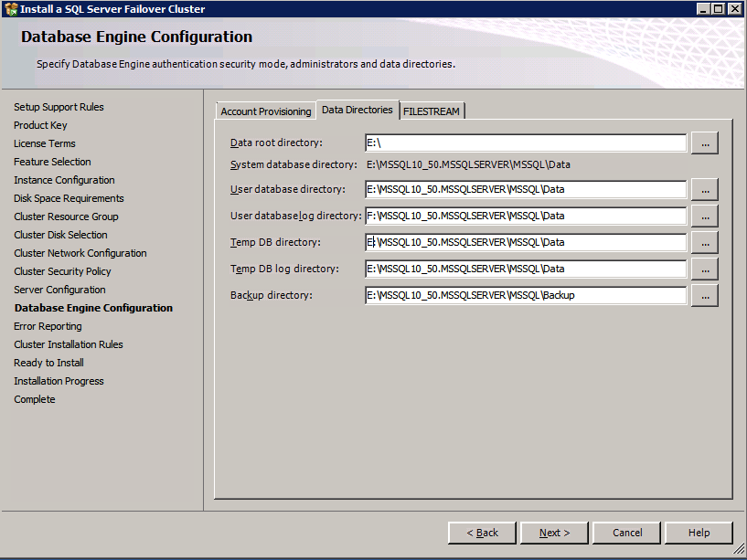Click Cluster Network Configuration step
The width and height of the screenshot is (747, 560).
point(80,253)
